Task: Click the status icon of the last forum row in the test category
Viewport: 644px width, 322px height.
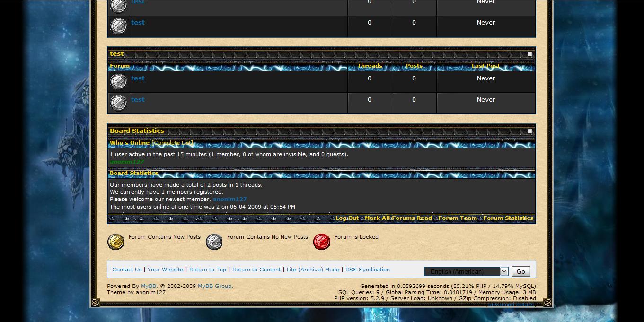Action: (x=118, y=103)
